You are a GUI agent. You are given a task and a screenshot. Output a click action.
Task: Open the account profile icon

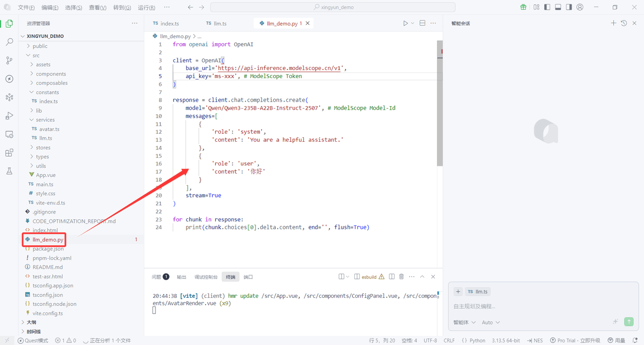click(580, 8)
